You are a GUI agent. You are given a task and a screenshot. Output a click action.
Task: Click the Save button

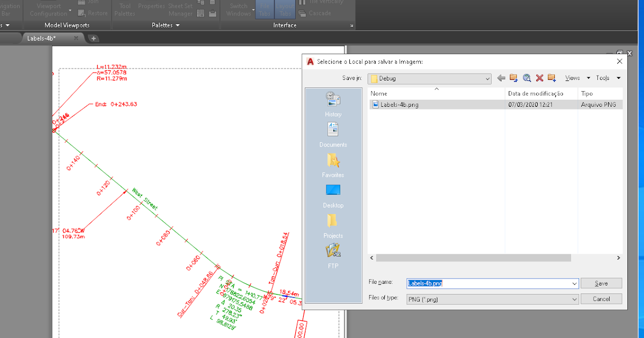click(601, 283)
